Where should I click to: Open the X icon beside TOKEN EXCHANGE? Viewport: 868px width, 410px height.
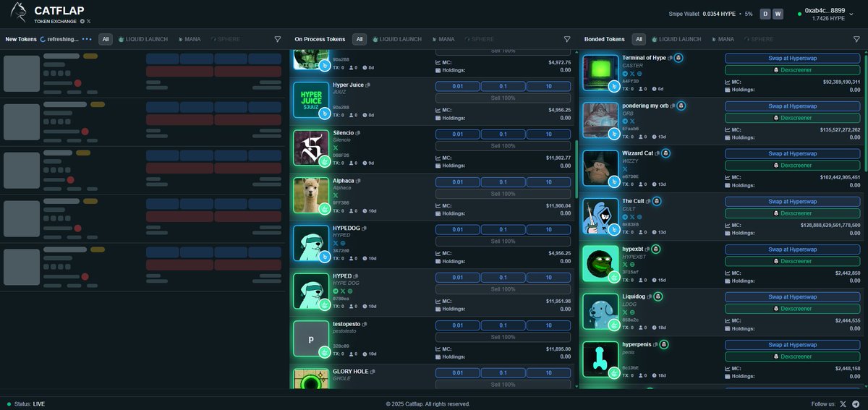coord(89,21)
